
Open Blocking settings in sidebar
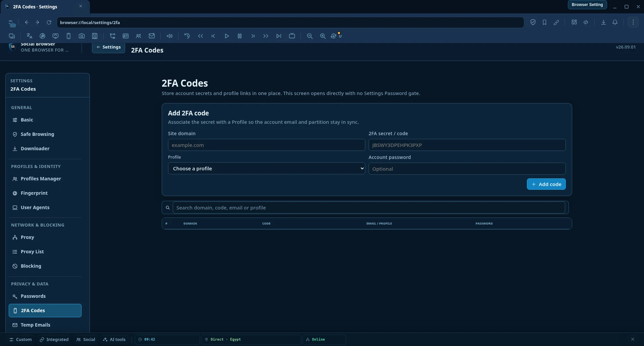click(x=45, y=266)
